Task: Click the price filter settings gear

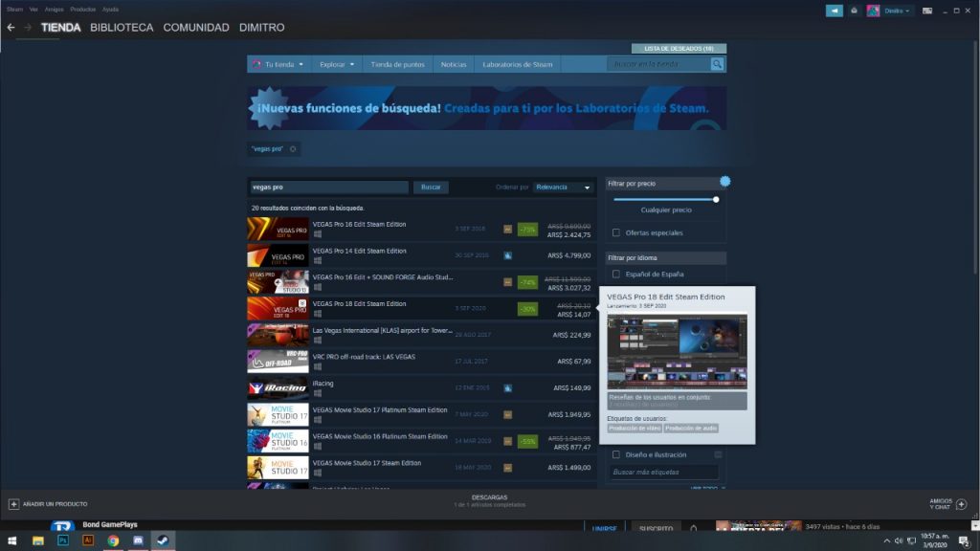Action: (725, 181)
